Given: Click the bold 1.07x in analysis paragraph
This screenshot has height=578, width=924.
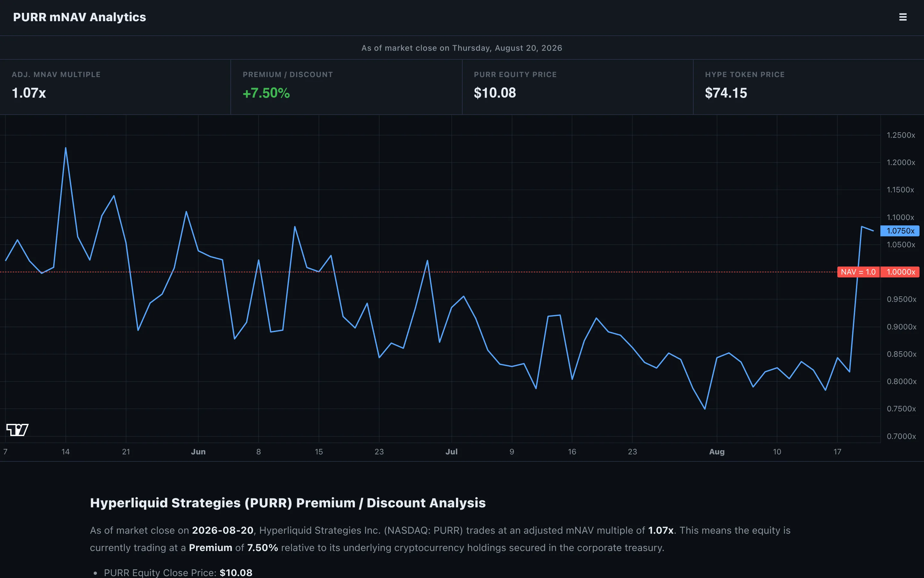Looking at the screenshot, I should click(x=661, y=530).
